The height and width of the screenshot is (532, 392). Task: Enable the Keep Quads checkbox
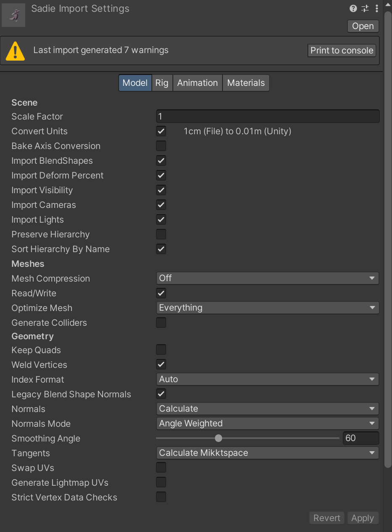(x=161, y=350)
